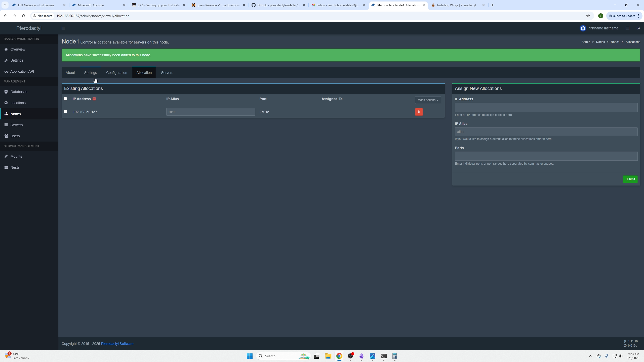Click the IP Alias field in allocation row
The image size is (644, 362).
211,112
